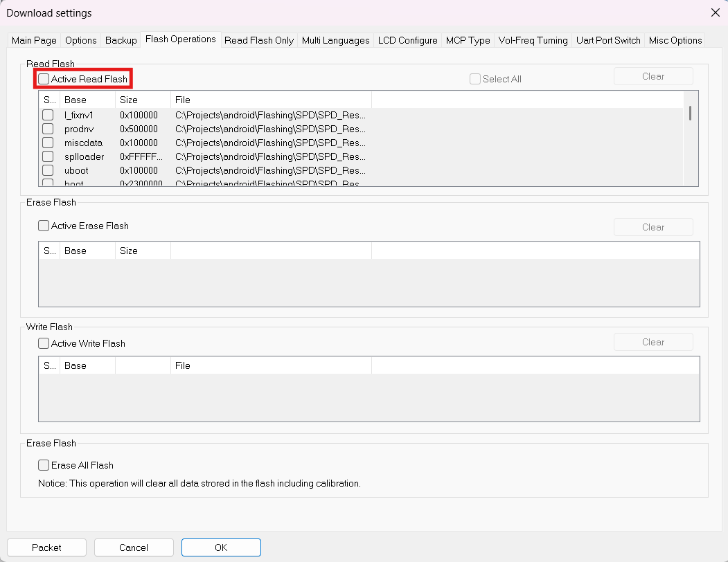Open the LCD Configure tab
Viewport: 728px width, 562px height.
coord(407,40)
